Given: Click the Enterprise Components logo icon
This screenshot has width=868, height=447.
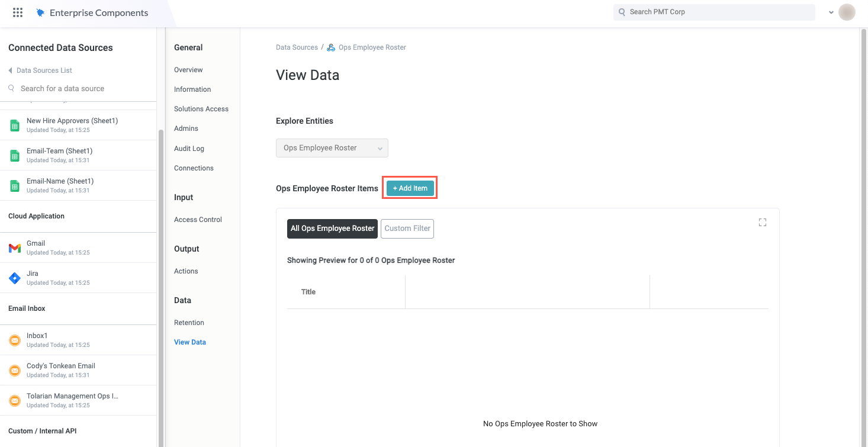Looking at the screenshot, I should pyautogui.click(x=40, y=12).
